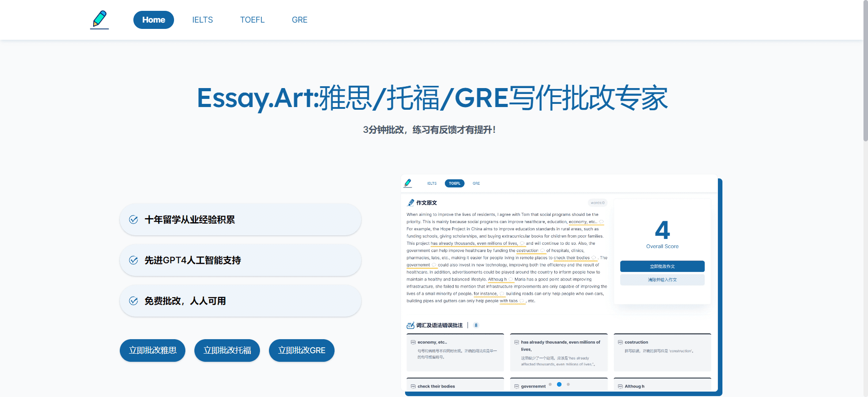Click the pencil logo in preview screenshot

click(408, 183)
